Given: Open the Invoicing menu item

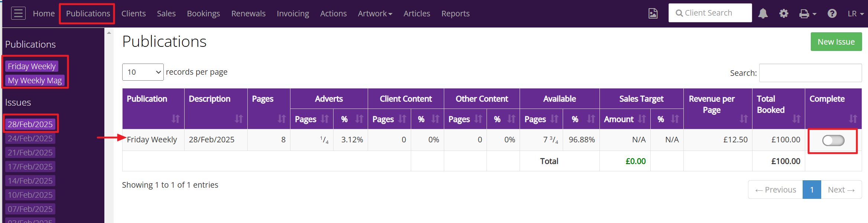Looking at the screenshot, I should (x=293, y=14).
